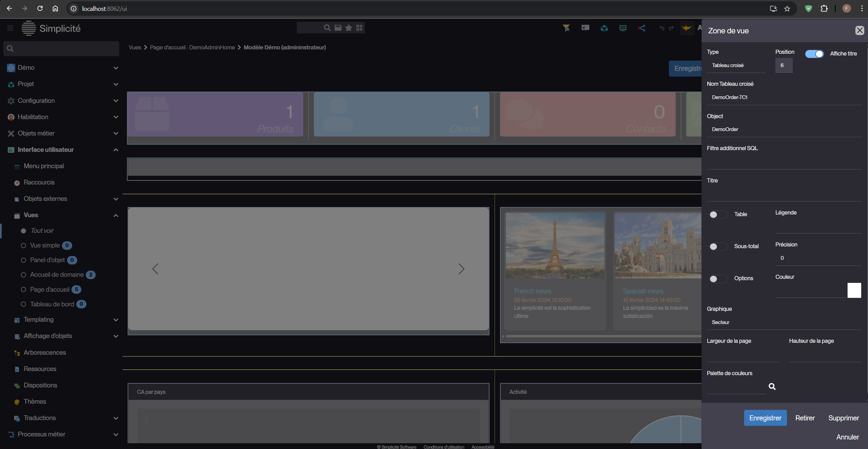Click the white Couleur swatch
Viewport: 868px width, 449px height.
point(854,290)
